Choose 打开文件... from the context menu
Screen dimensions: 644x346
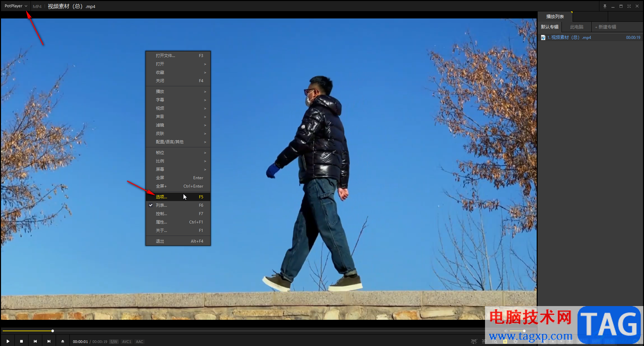click(178, 56)
